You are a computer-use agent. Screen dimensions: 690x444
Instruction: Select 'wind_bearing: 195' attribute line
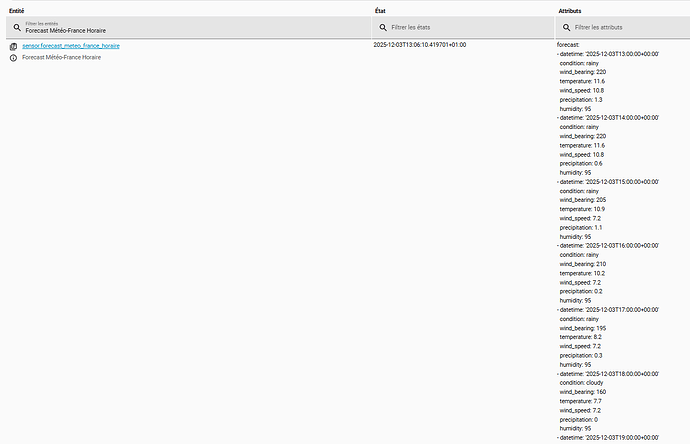pos(583,328)
